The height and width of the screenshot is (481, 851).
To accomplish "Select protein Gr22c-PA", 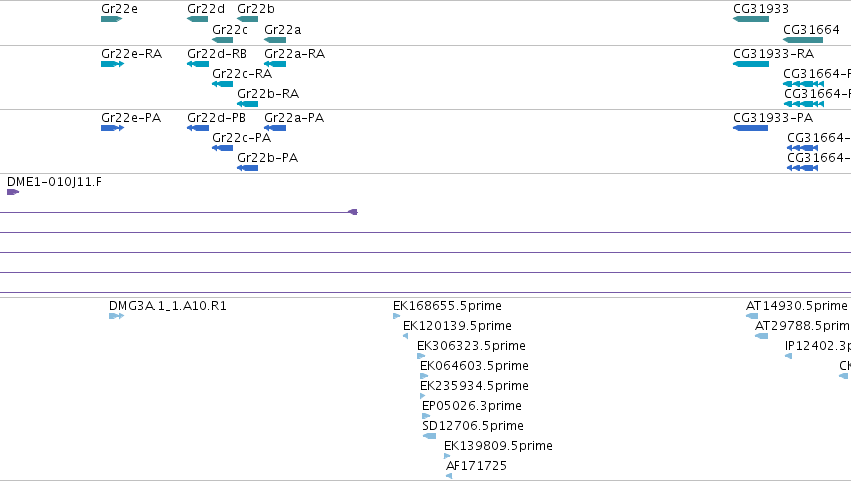I will (x=242, y=138).
